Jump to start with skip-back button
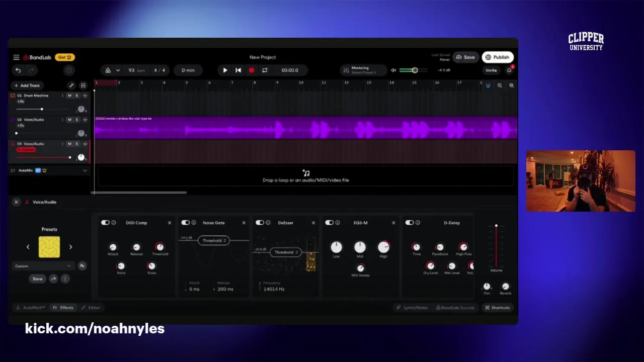Image resolution: width=644 pixels, height=362 pixels. [238, 70]
